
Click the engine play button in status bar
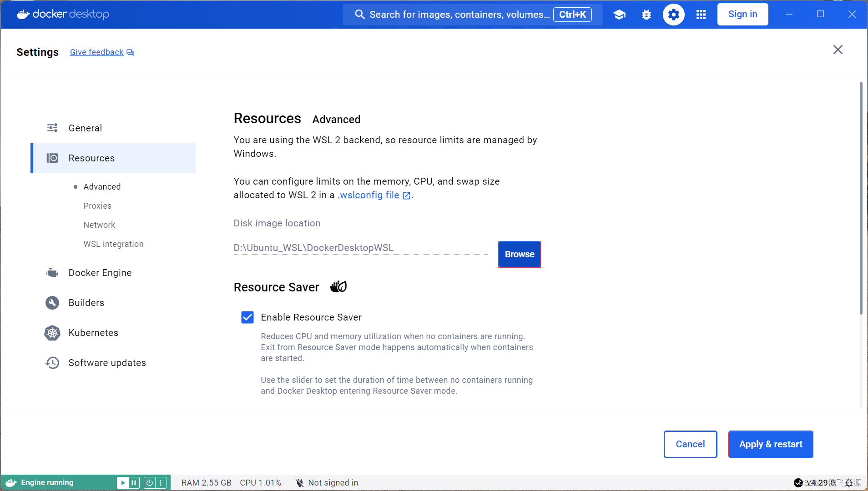click(122, 483)
